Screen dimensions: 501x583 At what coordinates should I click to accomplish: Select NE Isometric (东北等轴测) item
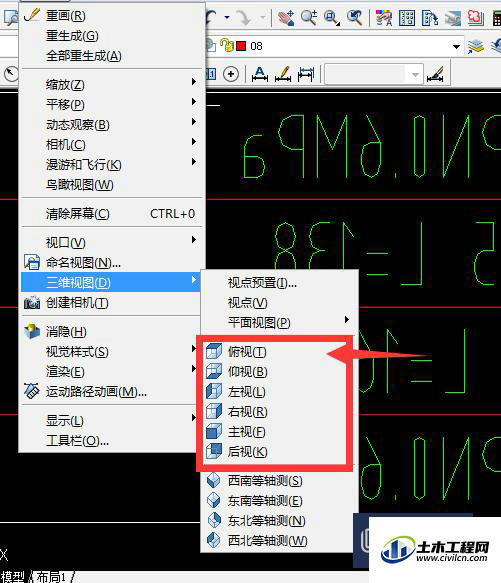click(x=279, y=521)
